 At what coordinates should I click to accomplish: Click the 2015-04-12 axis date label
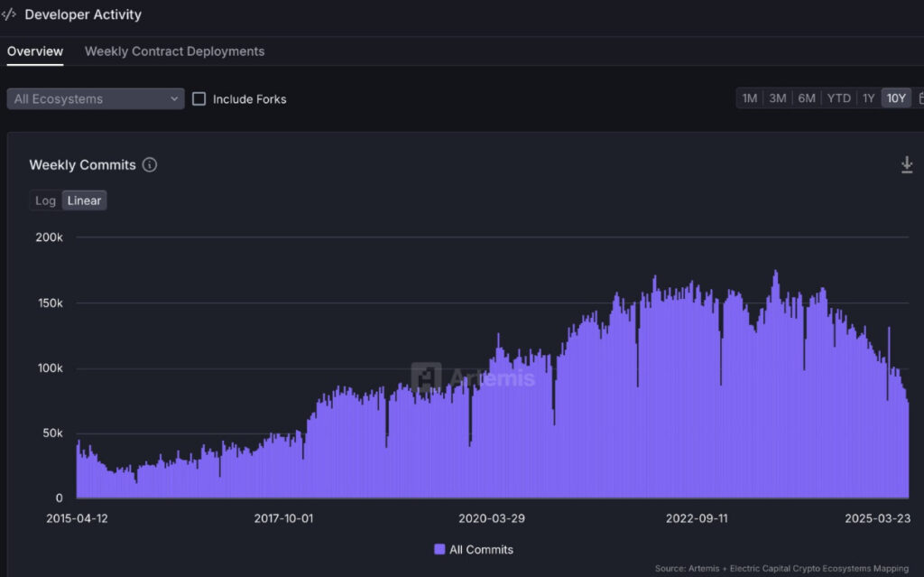78,518
